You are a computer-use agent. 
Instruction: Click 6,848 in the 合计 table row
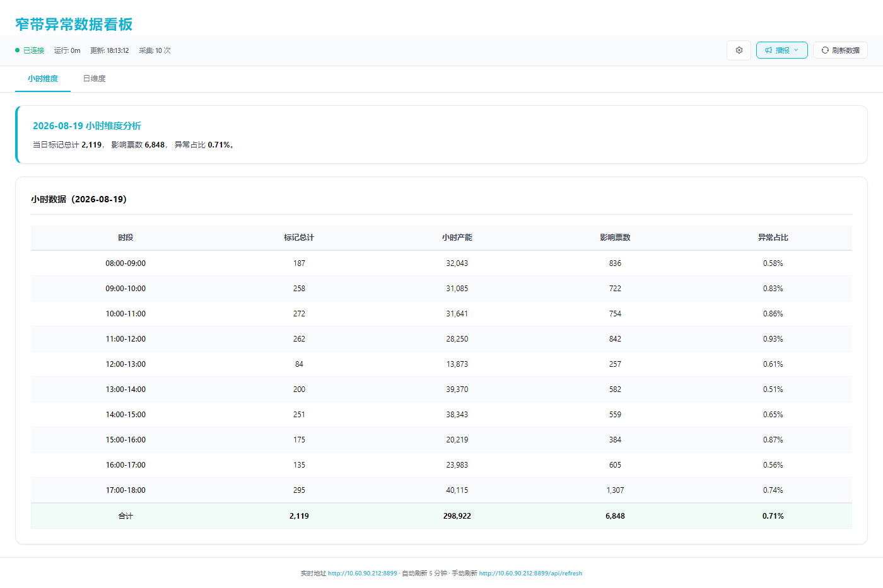coord(615,516)
